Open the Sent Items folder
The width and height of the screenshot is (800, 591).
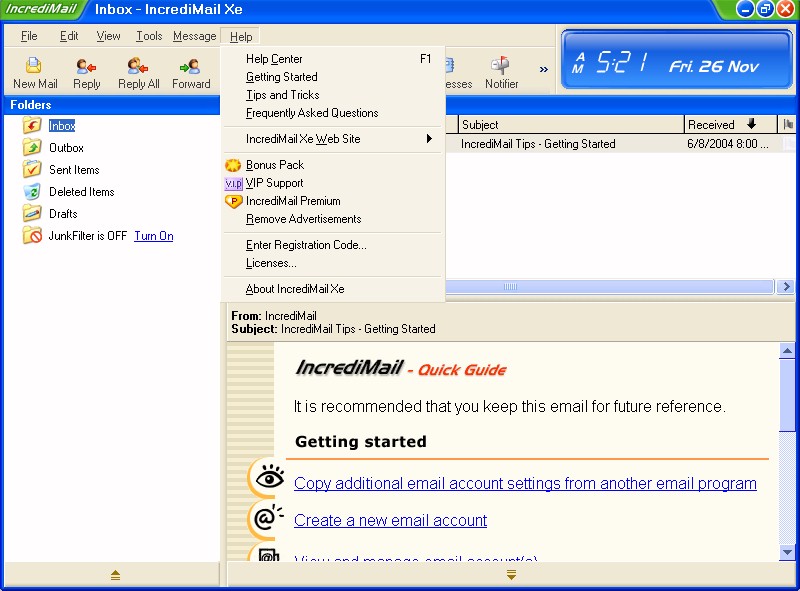point(74,170)
